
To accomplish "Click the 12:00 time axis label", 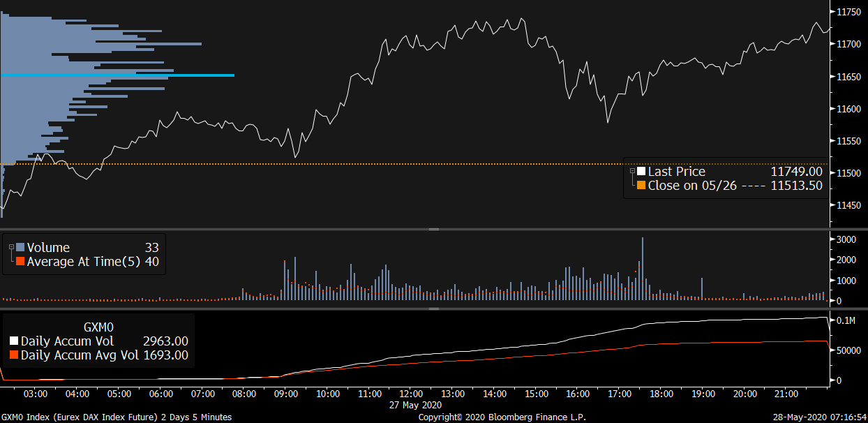I will click(x=411, y=394).
